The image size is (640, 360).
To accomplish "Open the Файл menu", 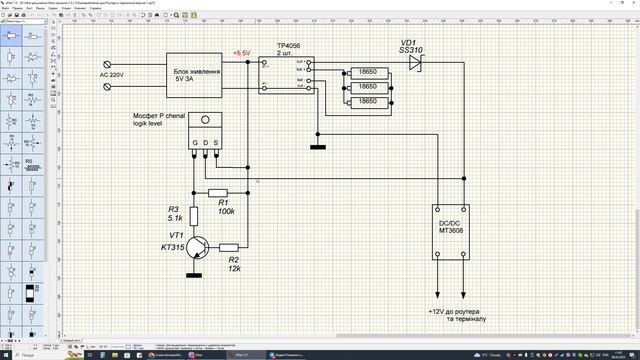I will tap(5, 8).
